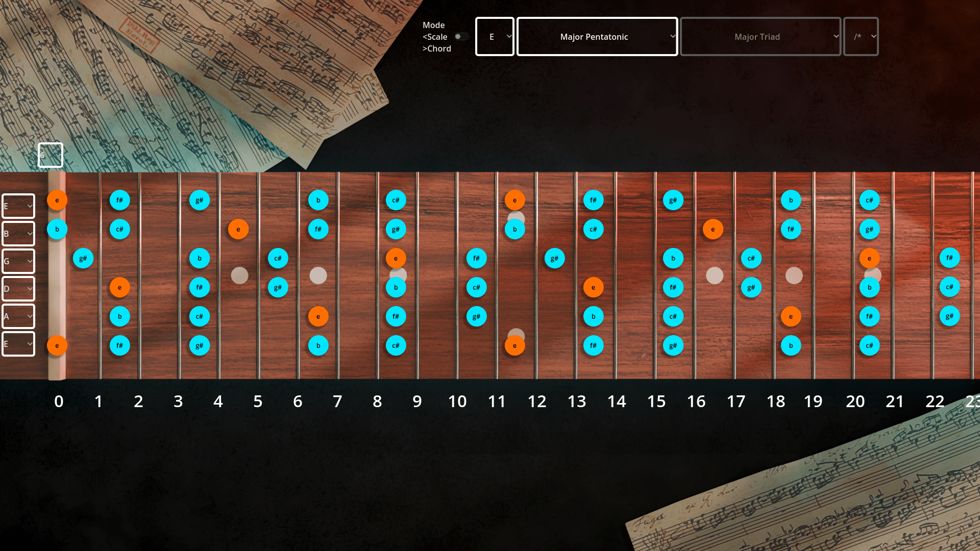Open the Major Pentatonic scale dropdown
Screen dimensions: 980x551
click(x=597, y=37)
